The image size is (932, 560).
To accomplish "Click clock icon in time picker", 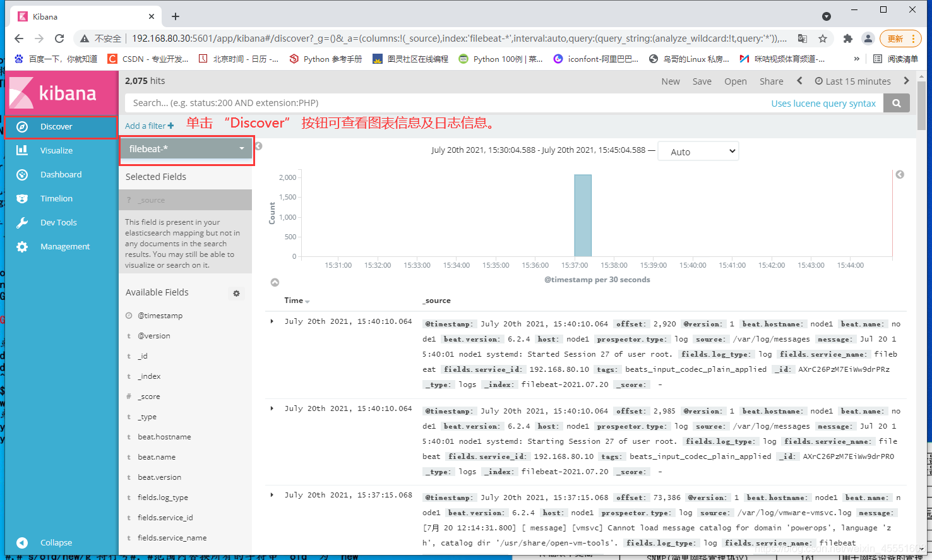I will point(819,81).
